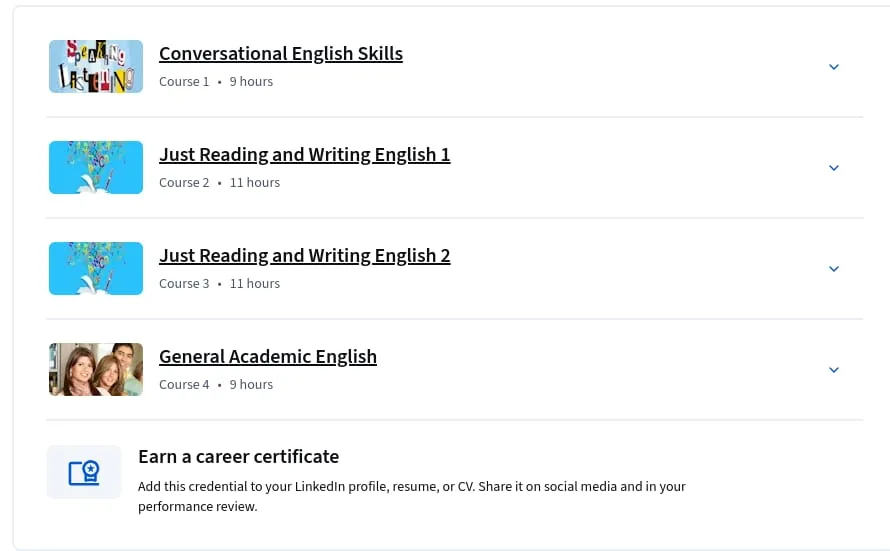Screen dimensions: 890x551
Task: Click the Course 1 label
Action: coord(184,82)
